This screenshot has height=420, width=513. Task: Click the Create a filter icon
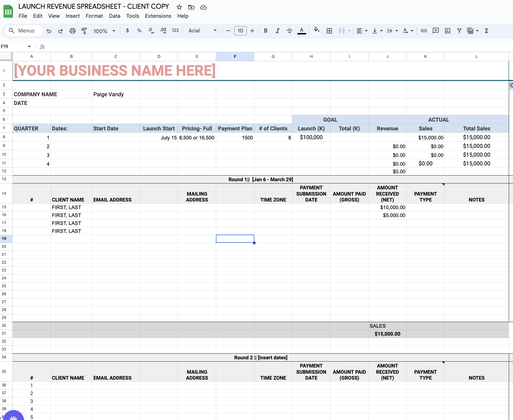[x=459, y=31]
